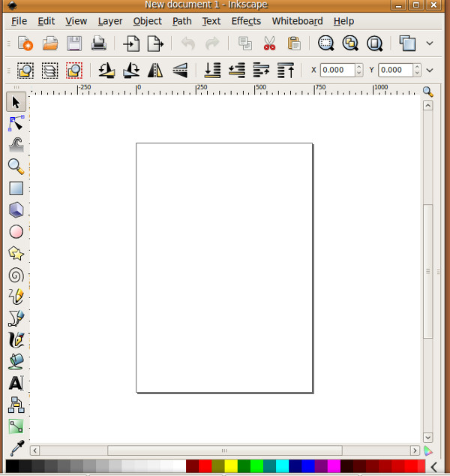Viewport: 450px width, 476px height.
Task: Paste from clipboard icon
Action: click(x=294, y=43)
